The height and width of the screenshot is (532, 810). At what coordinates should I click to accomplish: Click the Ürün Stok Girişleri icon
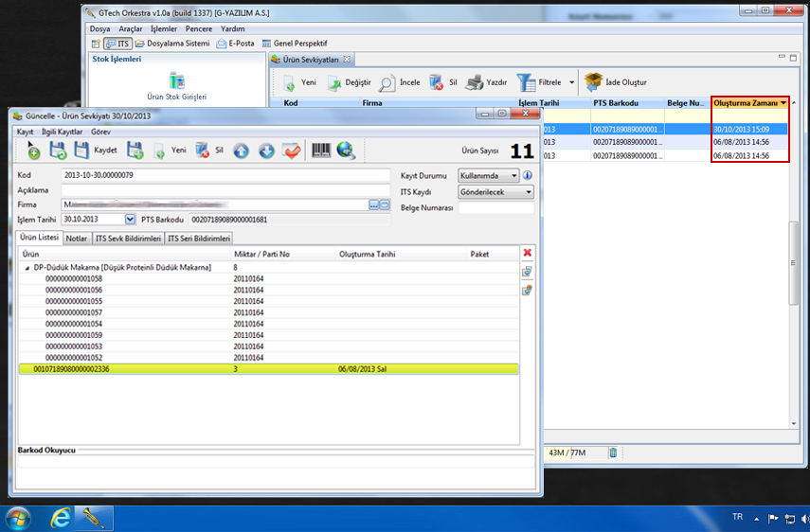[176, 81]
